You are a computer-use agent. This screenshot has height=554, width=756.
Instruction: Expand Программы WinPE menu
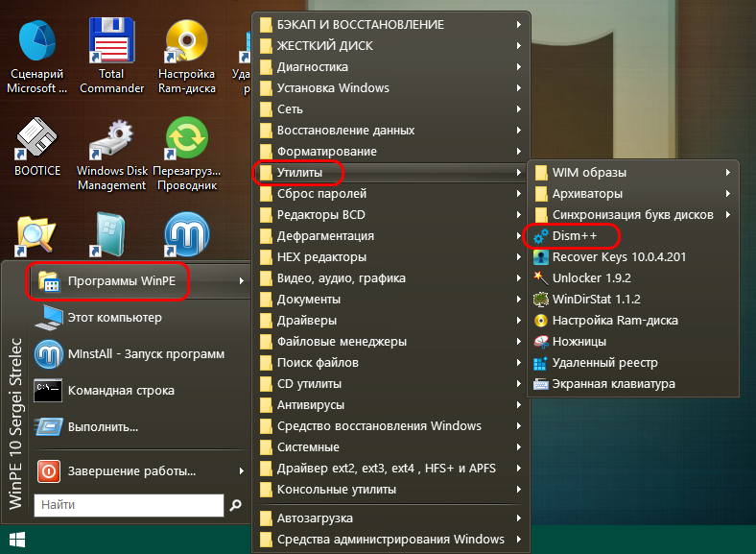140,281
